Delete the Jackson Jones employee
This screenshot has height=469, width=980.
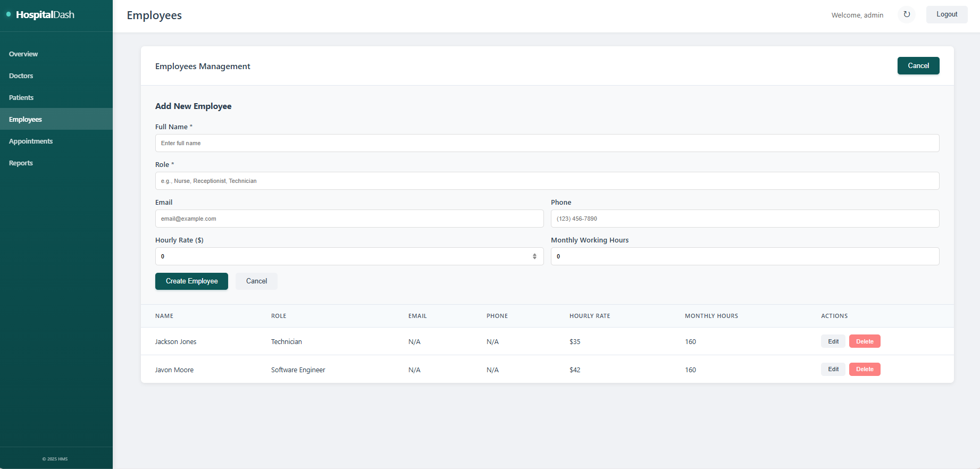tap(864, 341)
